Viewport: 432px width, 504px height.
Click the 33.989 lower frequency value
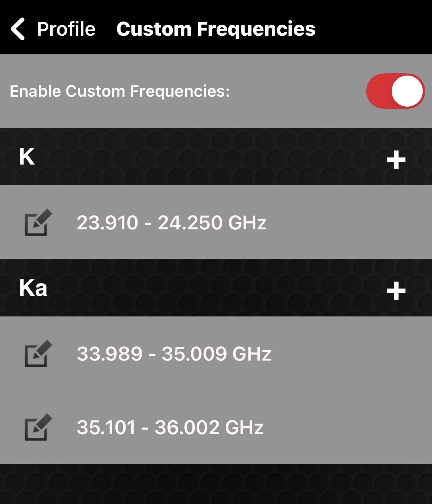[x=109, y=354]
